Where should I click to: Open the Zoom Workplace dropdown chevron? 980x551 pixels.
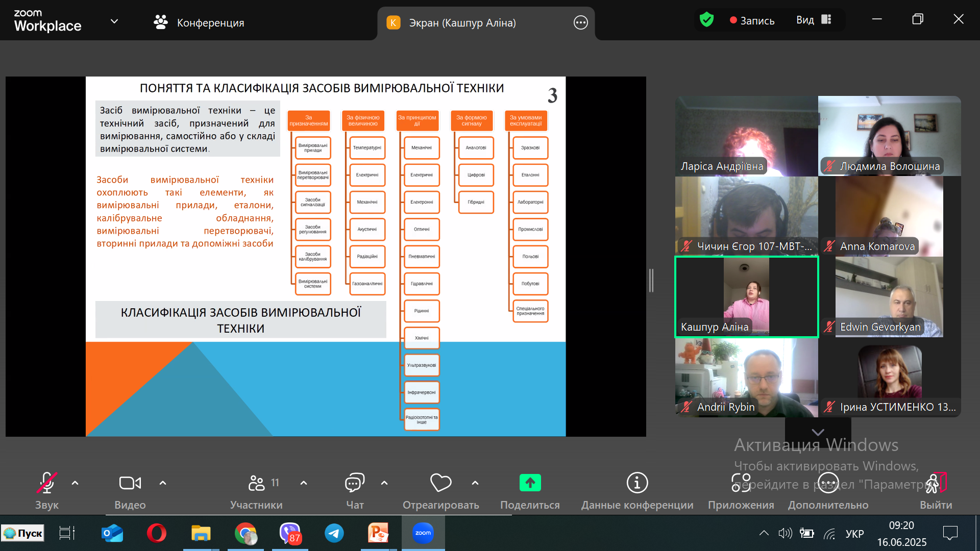(x=114, y=21)
